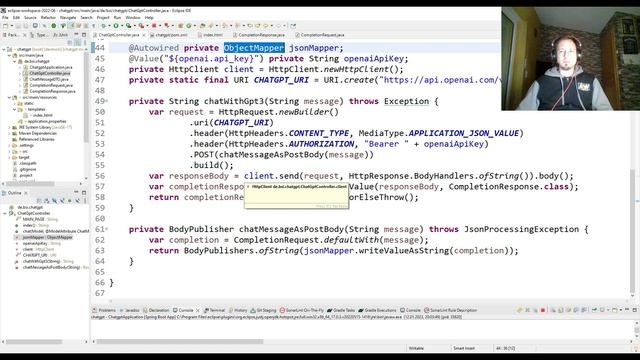
Task: Collapse the src/main/resources folder
Action: pos(9,98)
